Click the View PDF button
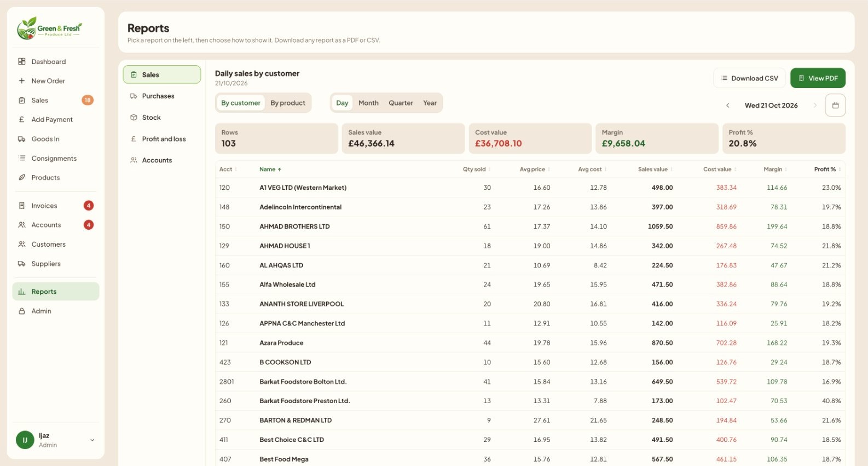The width and height of the screenshot is (868, 466). tap(818, 78)
